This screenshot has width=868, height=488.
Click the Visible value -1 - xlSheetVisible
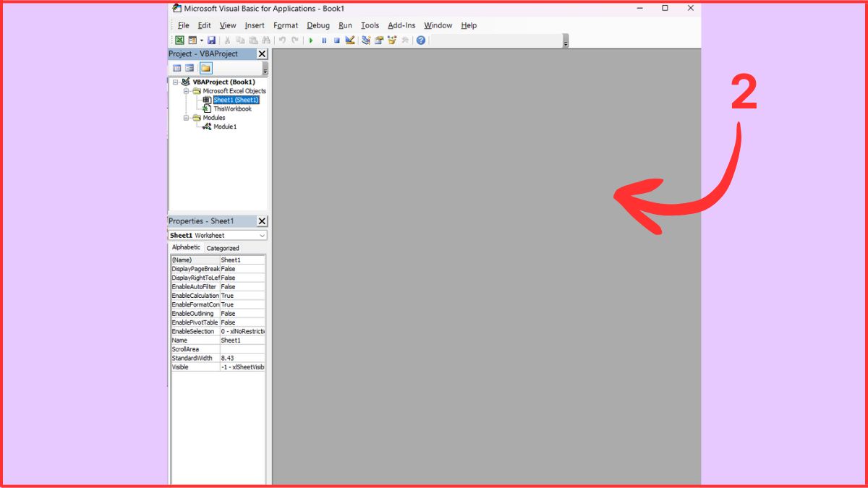[x=243, y=367]
